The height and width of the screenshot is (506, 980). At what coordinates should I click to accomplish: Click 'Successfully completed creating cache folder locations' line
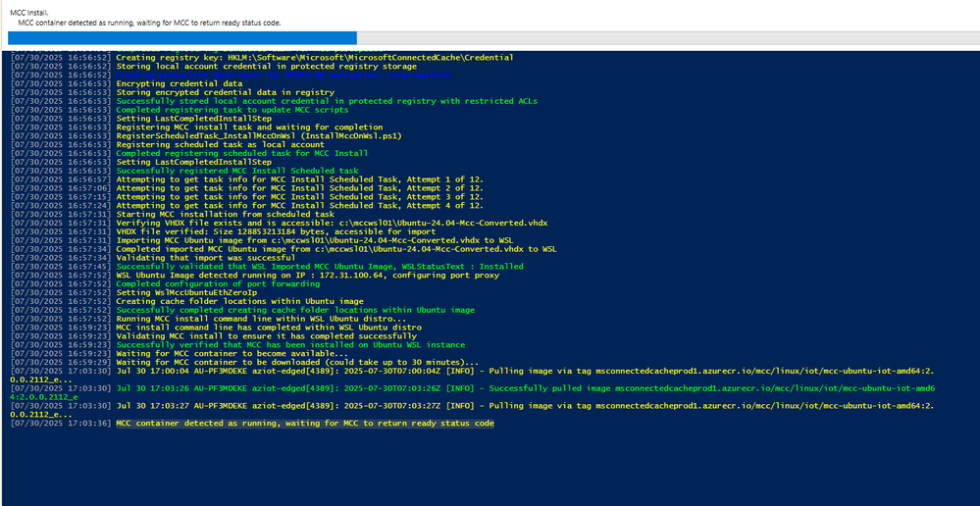[x=295, y=311]
